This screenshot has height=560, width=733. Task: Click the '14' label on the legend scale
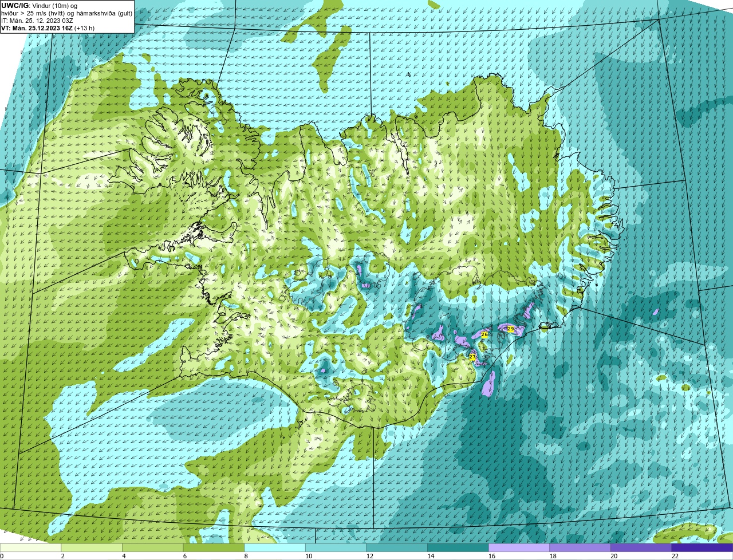point(431,556)
